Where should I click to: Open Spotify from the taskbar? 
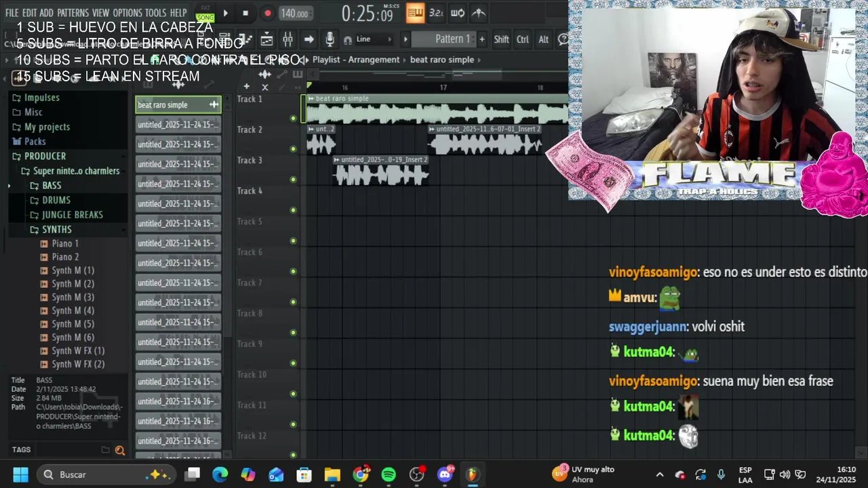(389, 474)
